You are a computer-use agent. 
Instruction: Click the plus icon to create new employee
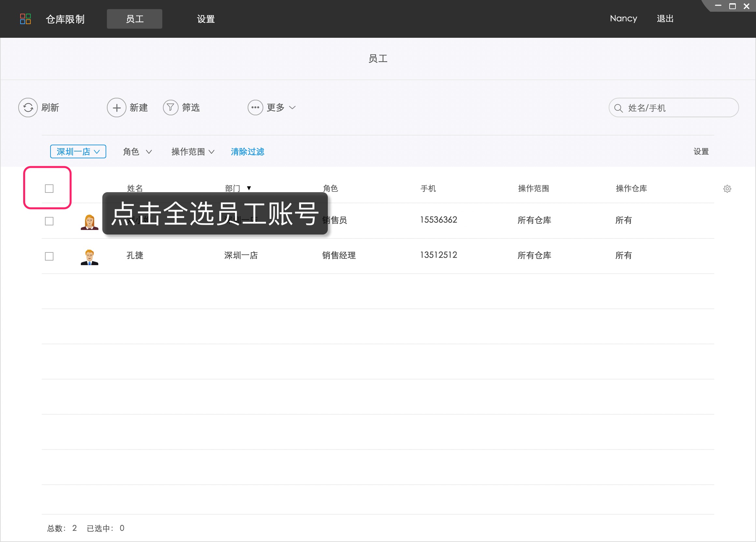[116, 107]
